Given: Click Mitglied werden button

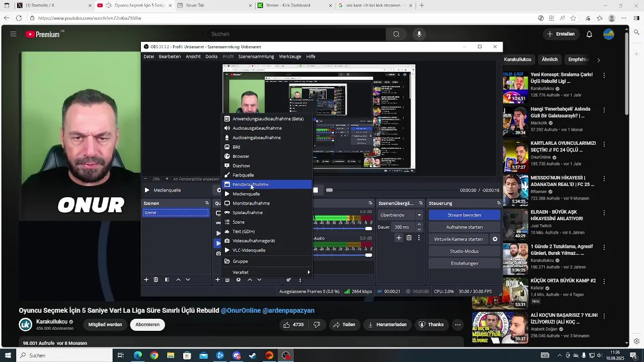Looking at the screenshot, I should (x=105, y=325).
